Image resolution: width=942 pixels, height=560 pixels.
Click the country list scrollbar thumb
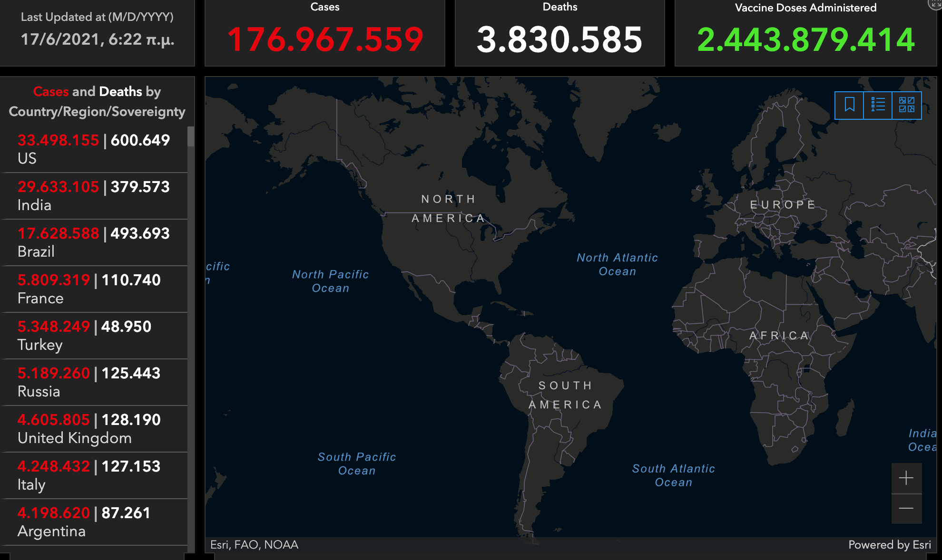click(x=191, y=136)
